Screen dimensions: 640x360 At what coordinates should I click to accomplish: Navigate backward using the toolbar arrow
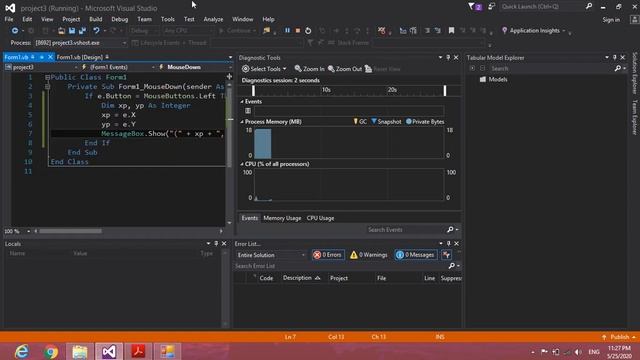tap(15, 31)
